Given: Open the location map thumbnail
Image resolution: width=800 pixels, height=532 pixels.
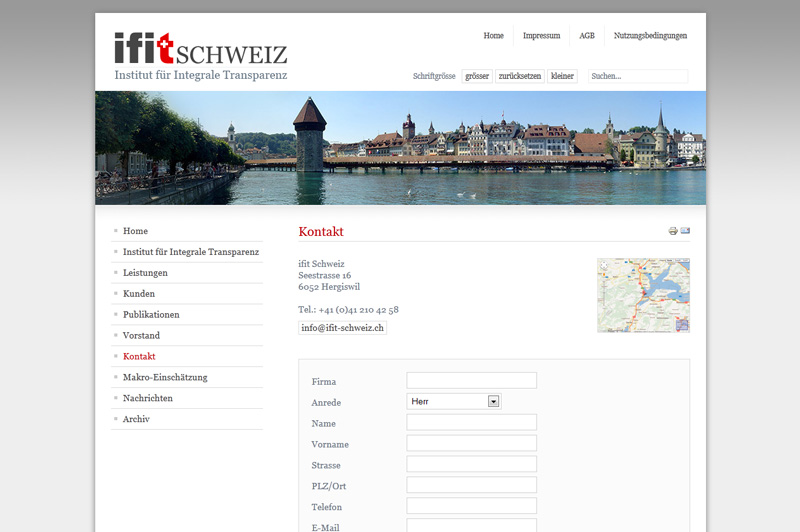Looking at the screenshot, I should pyautogui.click(x=643, y=295).
